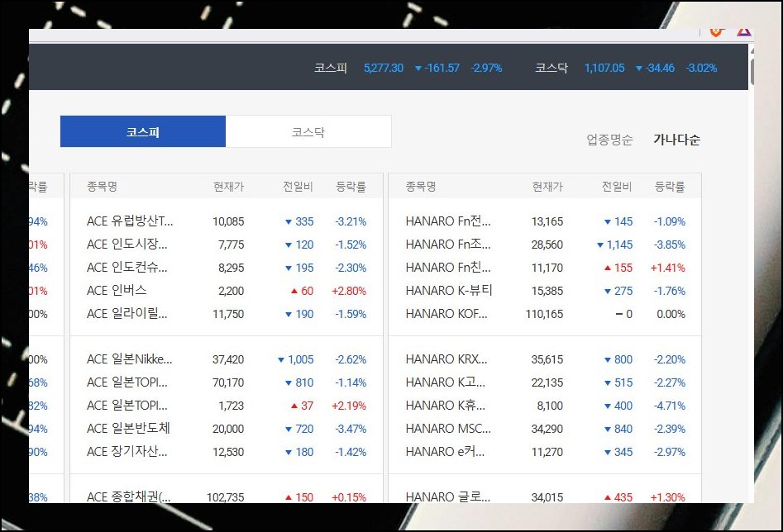The image size is (783, 532).
Task: Click 등락률 header in HANARO table
Action: click(670, 186)
